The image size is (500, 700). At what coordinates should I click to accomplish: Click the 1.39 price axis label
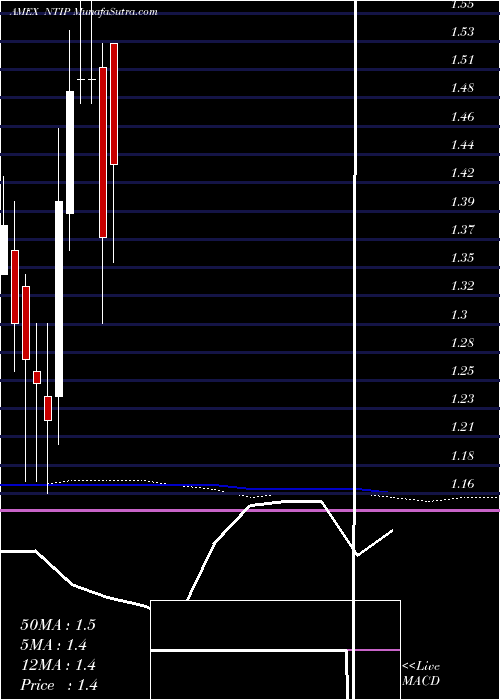pyautogui.click(x=462, y=202)
